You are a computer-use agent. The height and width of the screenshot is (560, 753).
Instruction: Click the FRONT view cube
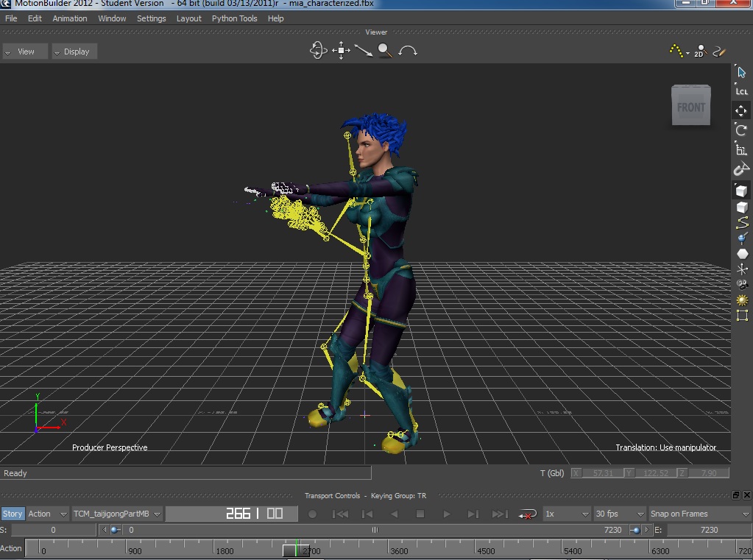[x=690, y=106]
